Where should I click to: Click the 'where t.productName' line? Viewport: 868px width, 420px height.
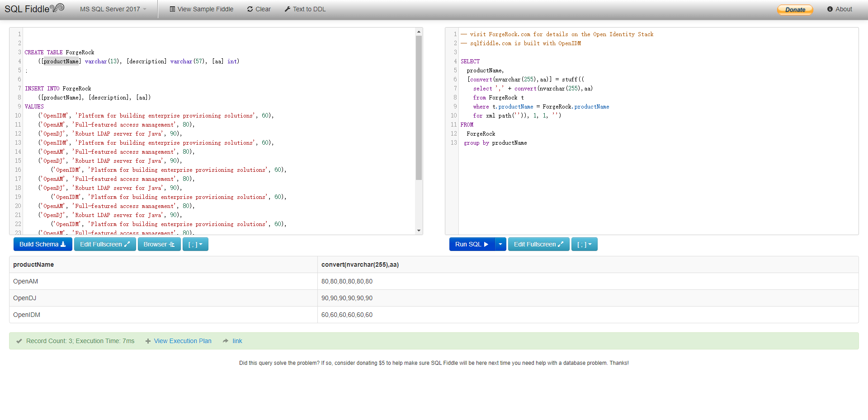pyautogui.click(x=541, y=107)
